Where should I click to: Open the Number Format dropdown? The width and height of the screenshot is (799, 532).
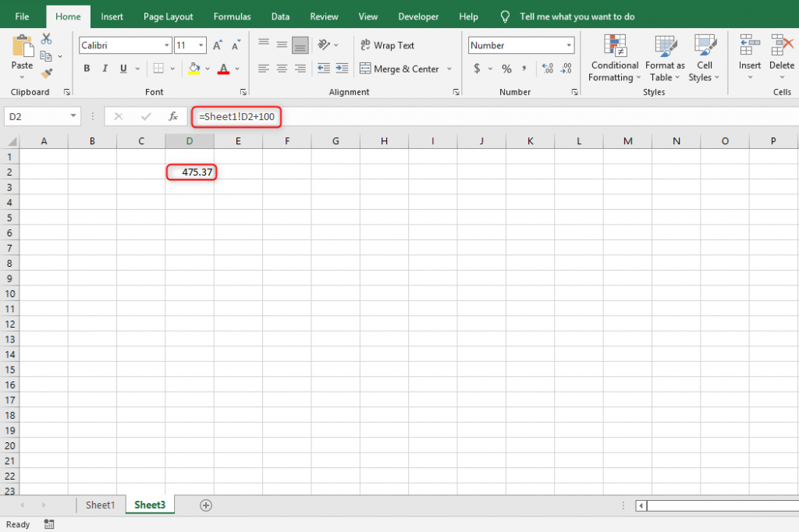coord(570,44)
